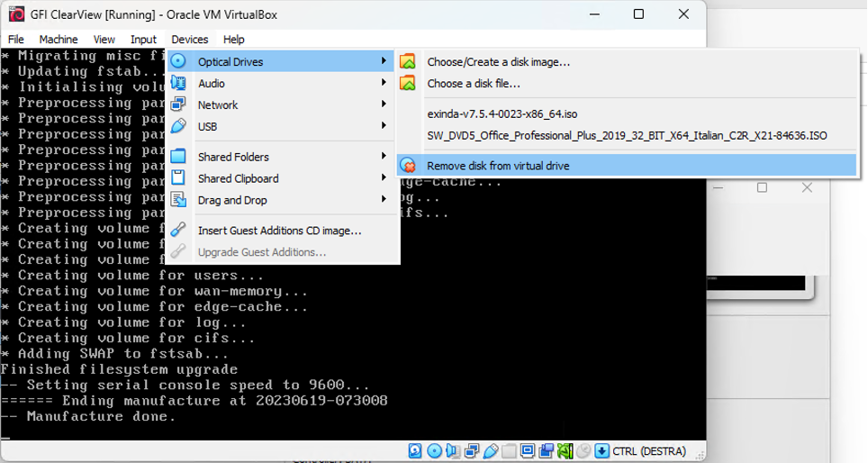This screenshot has height=463, width=868.
Task: Click the USB plug icon in Devices menu
Action: pyautogui.click(x=178, y=126)
